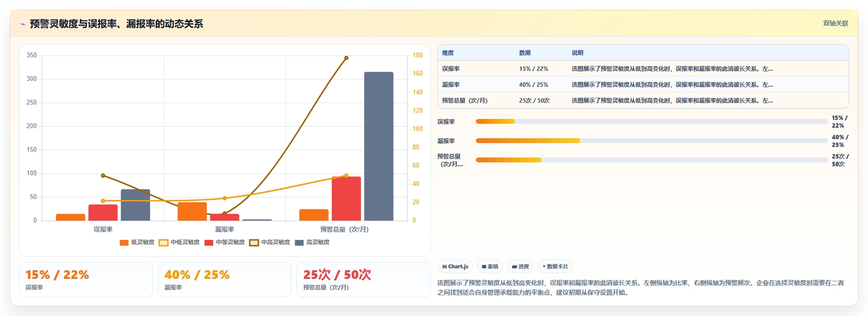This screenshot has height=316, width=868.
Task: Click the orange 低灵敏度 bar in 漏报率 group
Action: (192, 211)
